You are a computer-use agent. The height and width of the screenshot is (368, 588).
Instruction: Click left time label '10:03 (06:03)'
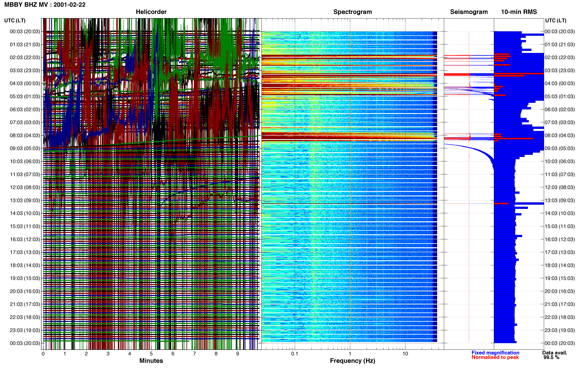click(25, 161)
